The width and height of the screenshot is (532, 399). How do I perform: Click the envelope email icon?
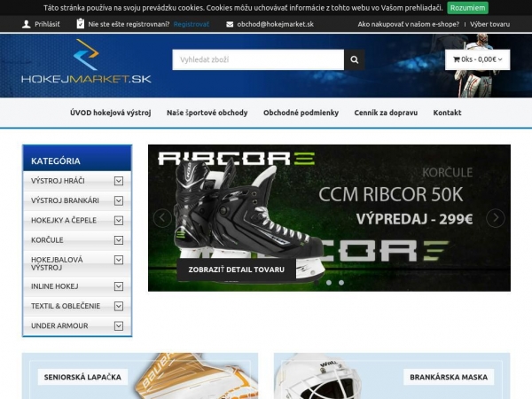pyautogui.click(x=230, y=25)
